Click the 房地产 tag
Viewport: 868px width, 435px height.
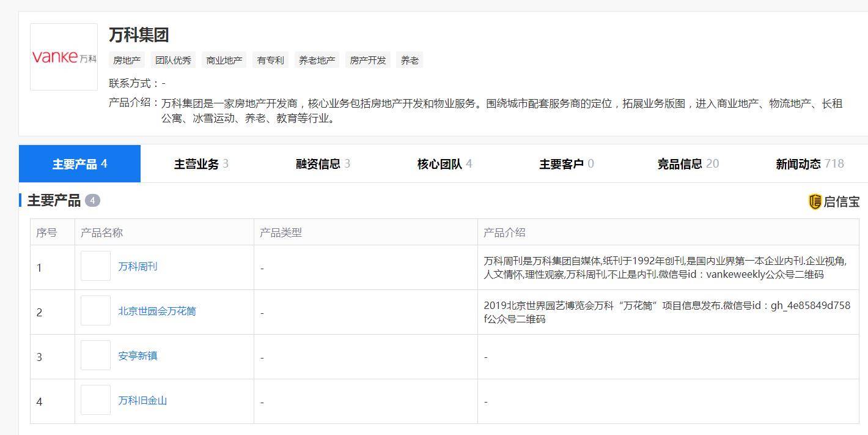[x=127, y=60]
